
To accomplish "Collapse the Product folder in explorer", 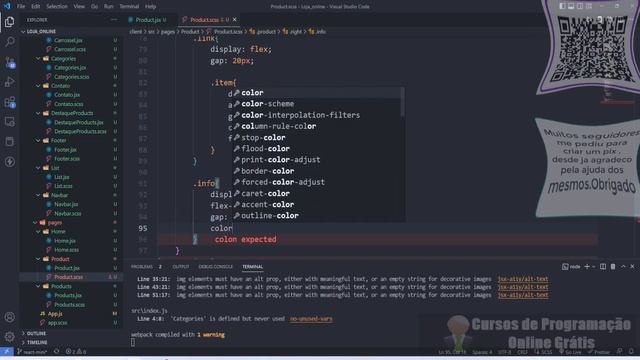I will 60,259.
